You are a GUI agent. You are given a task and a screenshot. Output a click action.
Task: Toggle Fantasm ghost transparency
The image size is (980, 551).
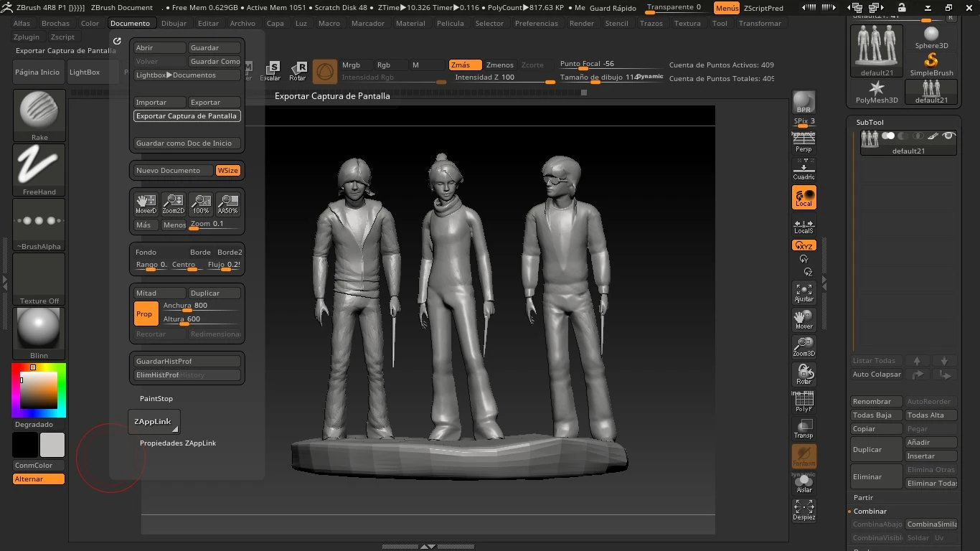(804, 456)
